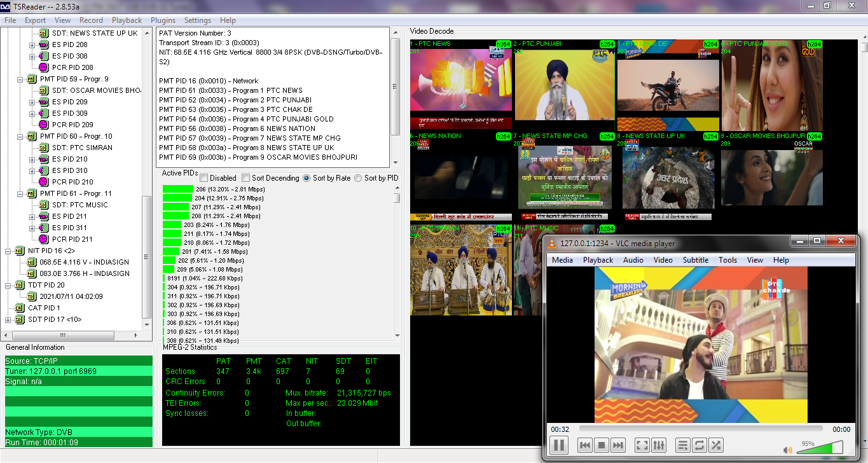Stop playback in VLC
The width and height of the screenshot is (868, 463).
[602, 445]
